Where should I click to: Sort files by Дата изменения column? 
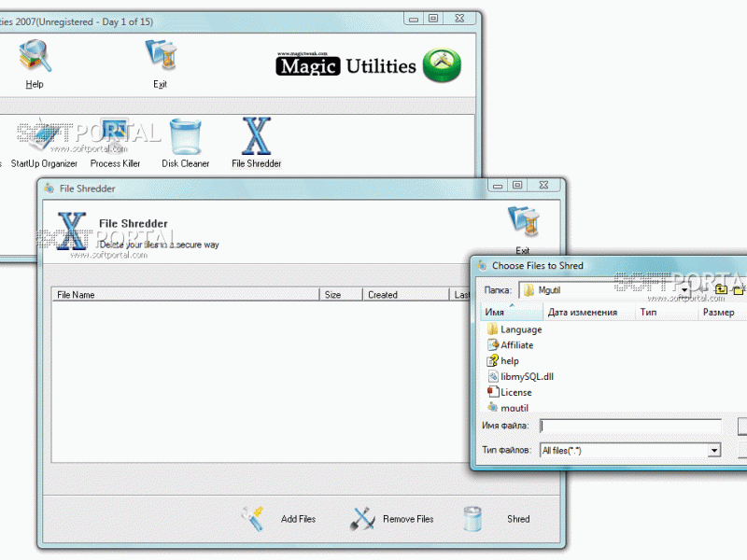(x=589, y=312)
